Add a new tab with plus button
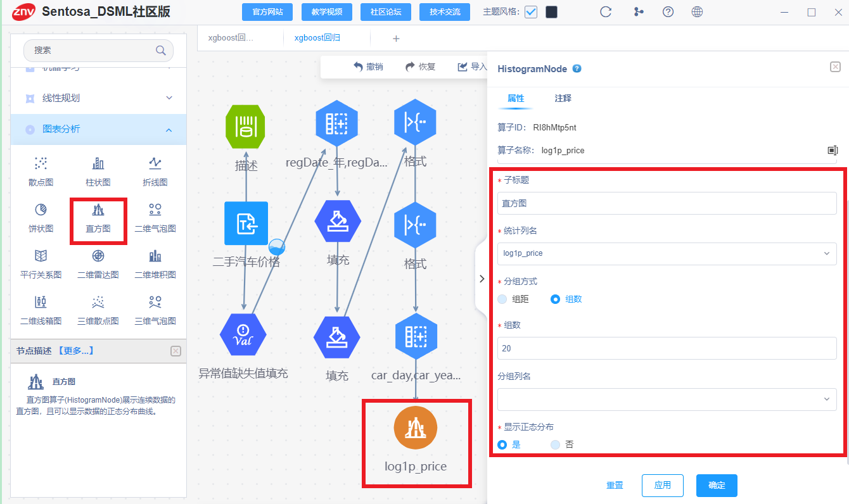This screenshot has height=504, width=849. pyautogui.click(x=397, y=39)
